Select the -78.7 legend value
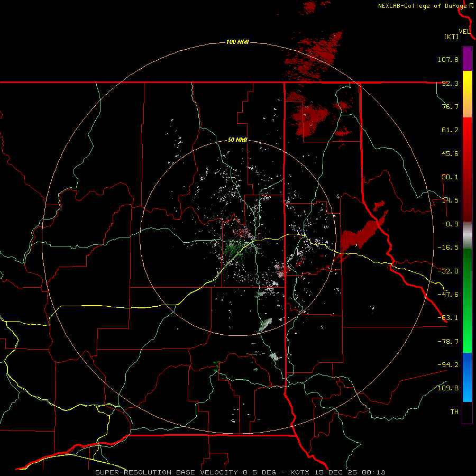 click(x=448, y=342)
